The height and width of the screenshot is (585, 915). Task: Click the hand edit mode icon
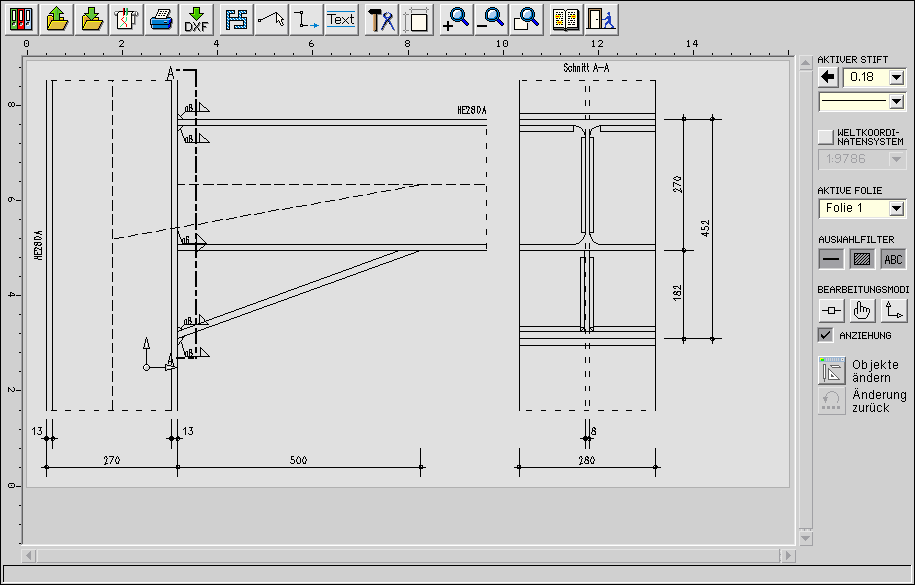point(862,311)
